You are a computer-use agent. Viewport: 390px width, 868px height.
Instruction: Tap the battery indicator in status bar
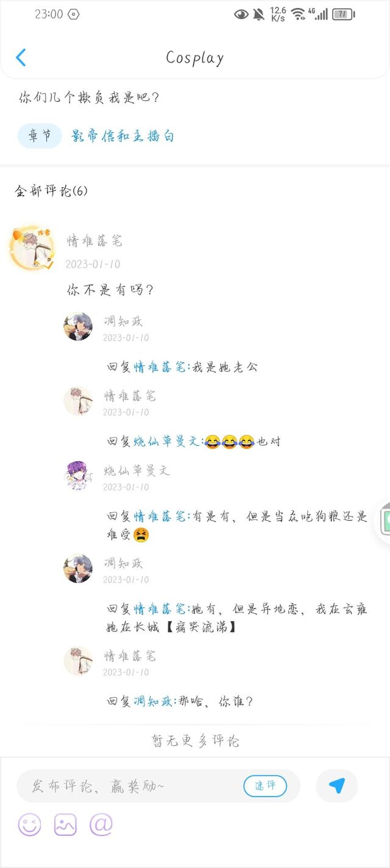click(x=344, y=14)
